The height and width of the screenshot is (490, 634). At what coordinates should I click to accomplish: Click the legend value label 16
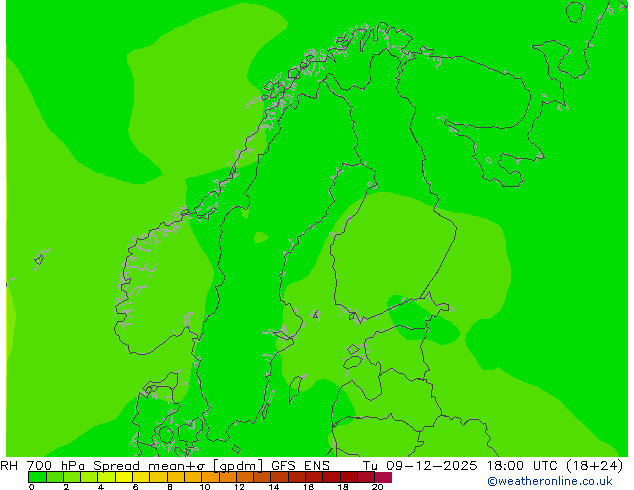click(308, 487)
